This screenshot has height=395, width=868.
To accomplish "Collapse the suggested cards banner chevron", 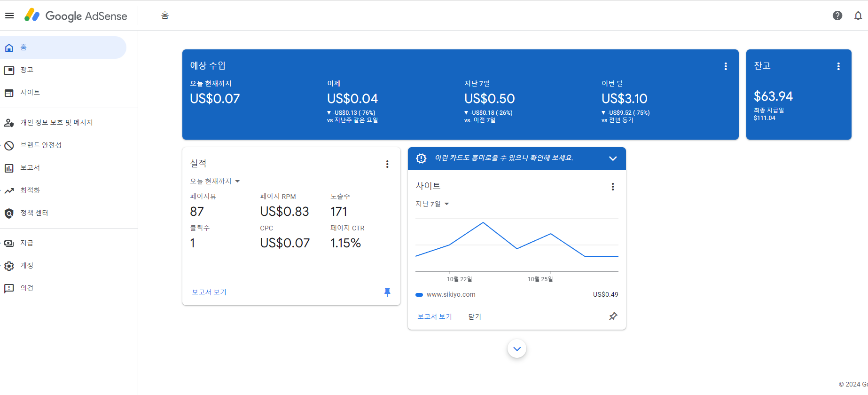I will (613, 158).
